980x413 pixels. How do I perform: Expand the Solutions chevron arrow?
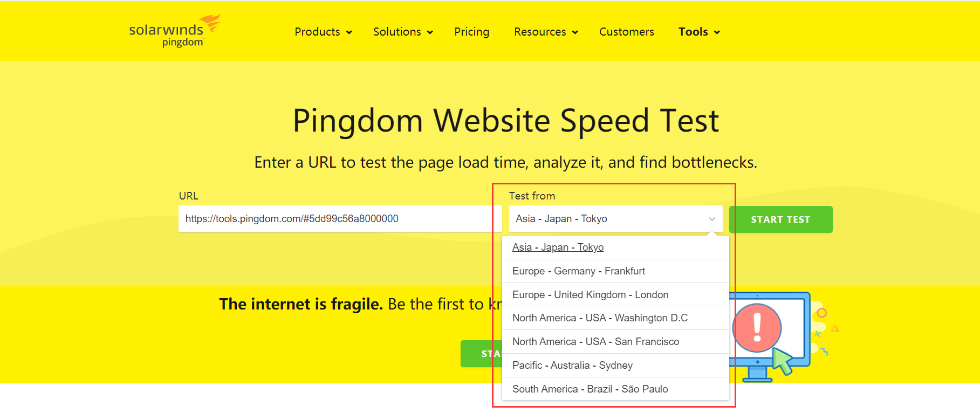(430, 32)
